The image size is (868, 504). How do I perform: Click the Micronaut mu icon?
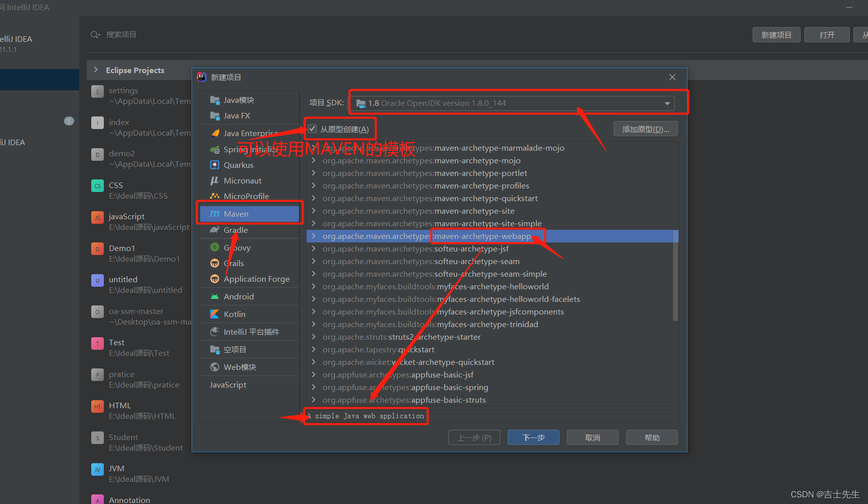point(215,180)
